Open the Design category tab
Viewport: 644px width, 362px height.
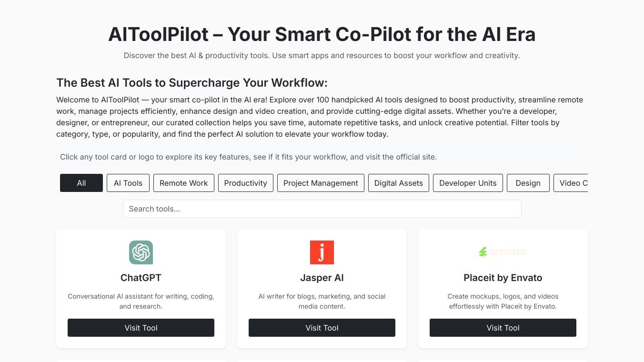528,183
